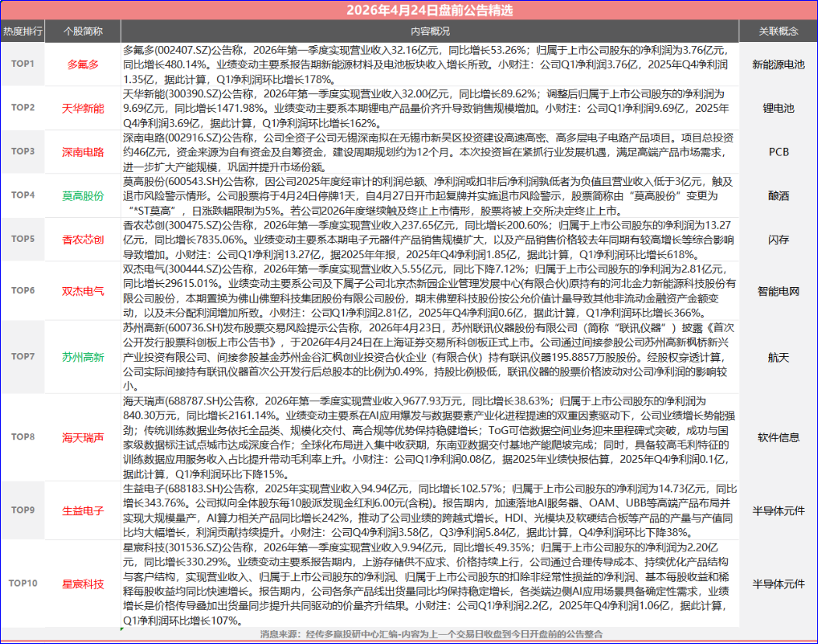Viewport: 818px width, 644px height.
Task: Click stock name 香农芯创
Action: point(83,240)
